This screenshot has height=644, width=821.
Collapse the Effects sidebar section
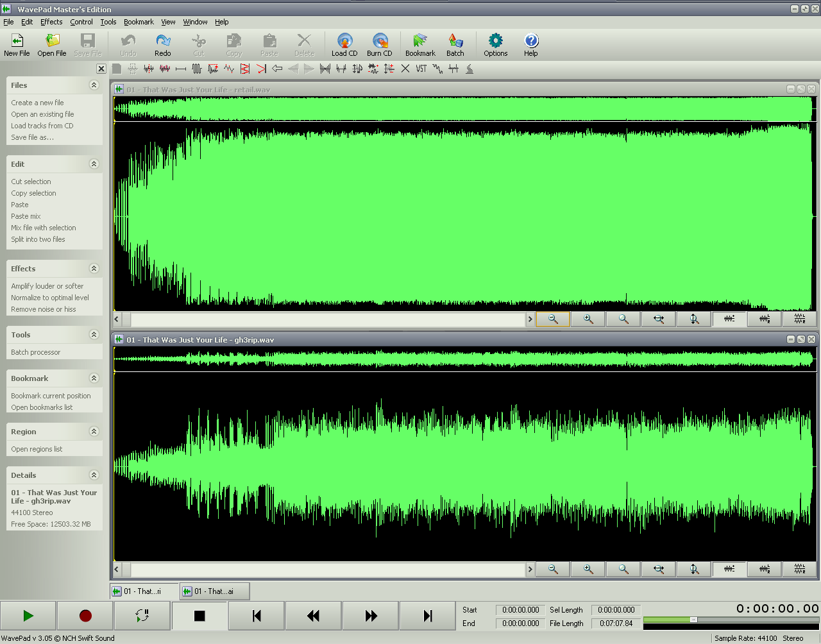point(94,269)
